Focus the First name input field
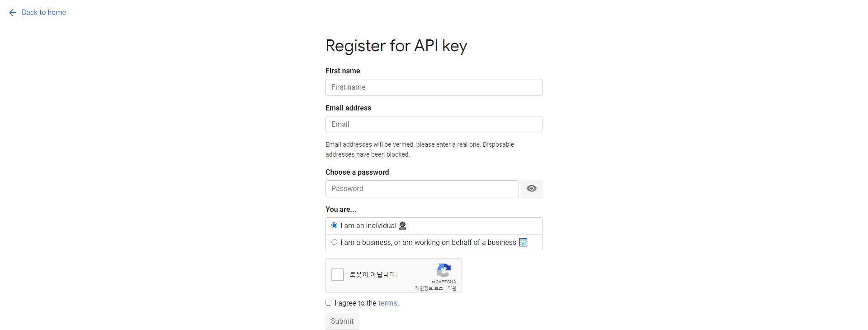 tap(434, 87)
